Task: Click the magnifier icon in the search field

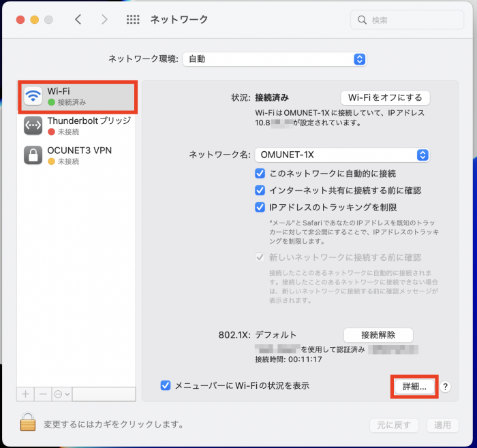Action: (362, 20)
